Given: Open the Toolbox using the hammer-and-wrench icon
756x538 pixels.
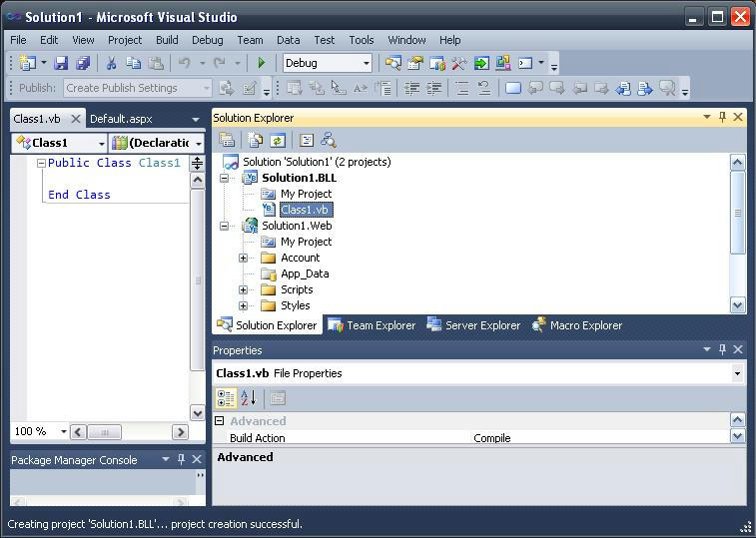Looking at the screenshot, I should [458, 63].
